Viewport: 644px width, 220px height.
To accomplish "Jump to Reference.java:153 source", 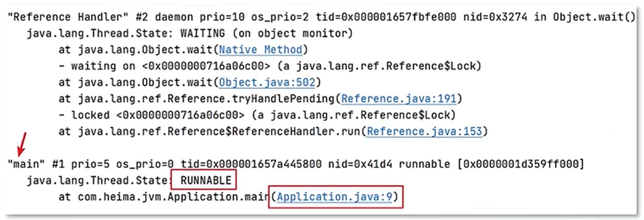I will (424, 131).
